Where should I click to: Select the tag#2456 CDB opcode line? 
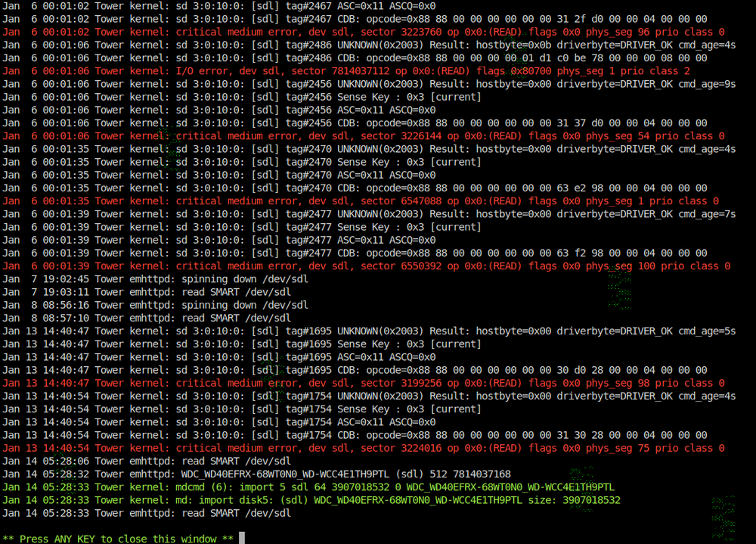(x=355, y=123)
